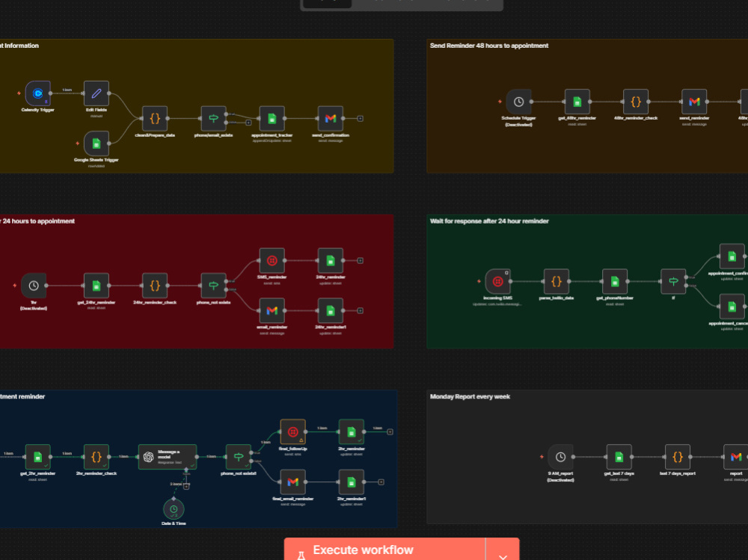The height and width of the screenshot is (560, 748).
Task: Select the phone/email_exists If node
Action: coord(213,118)
